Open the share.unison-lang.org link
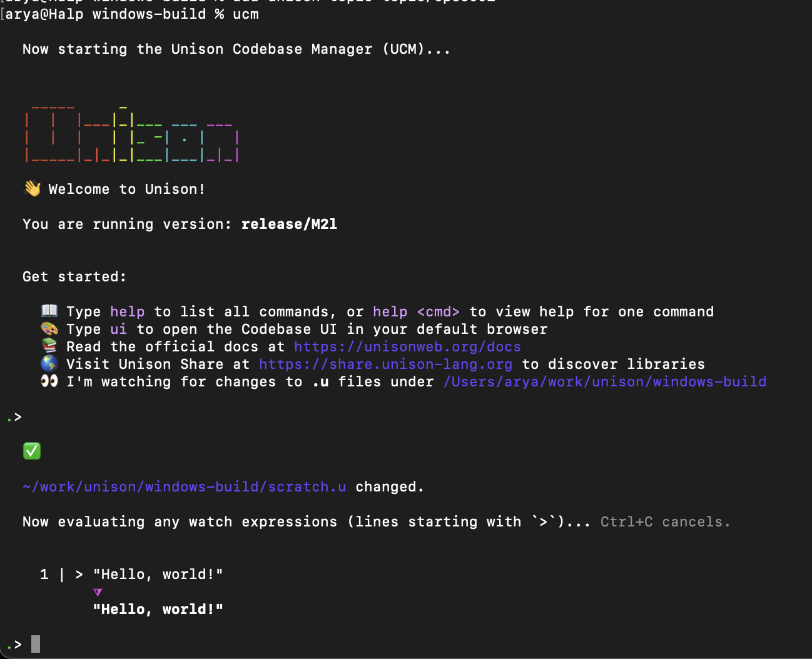This screenshot has width=812, height=659. [x=385, y=364]
